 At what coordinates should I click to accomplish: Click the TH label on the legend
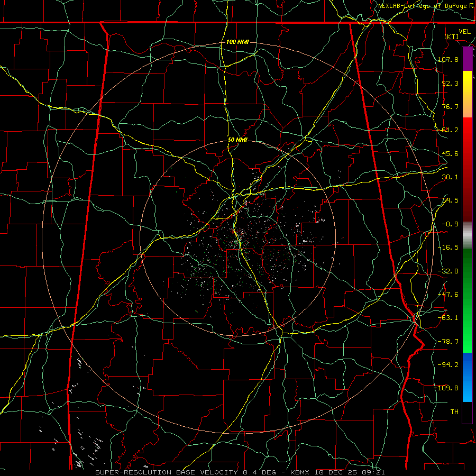(454, 412)
